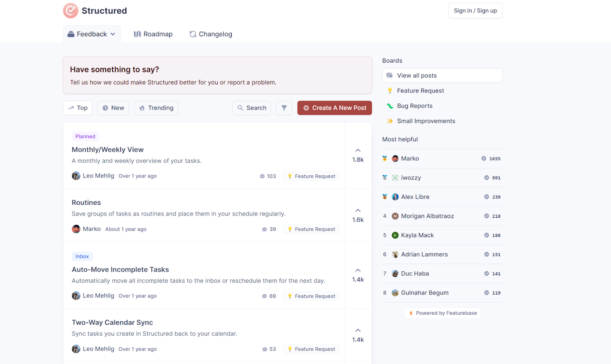Screen dimensions: 611x364
Task: Upvote the Routines post
Action: tap(358, 215)
